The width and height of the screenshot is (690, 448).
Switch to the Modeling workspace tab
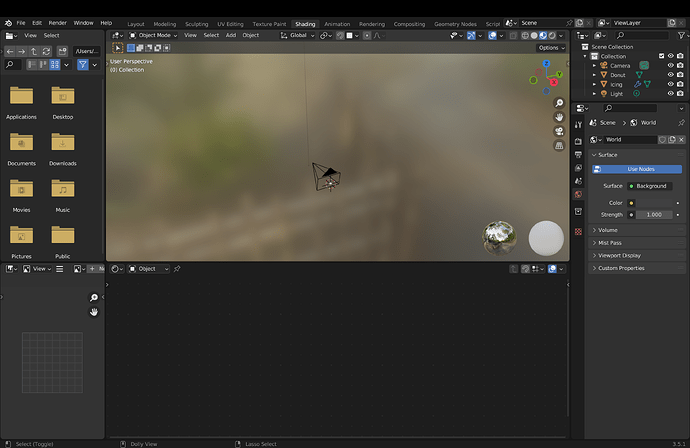(165, 24)
